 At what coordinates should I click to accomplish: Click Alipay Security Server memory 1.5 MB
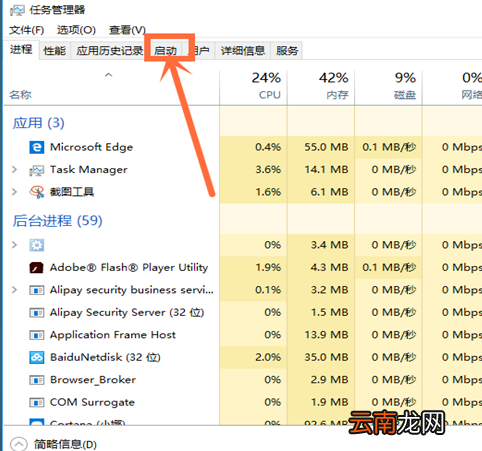(329, 313)
